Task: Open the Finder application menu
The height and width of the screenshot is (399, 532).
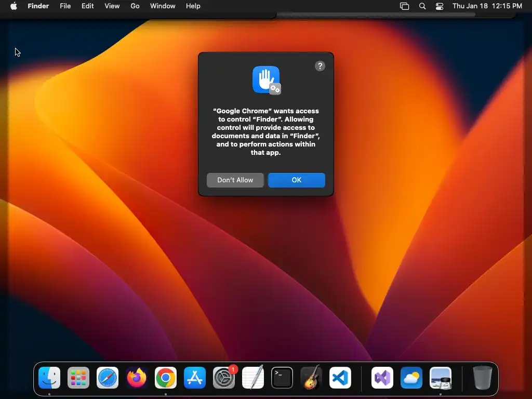Action: pos(38,6)
